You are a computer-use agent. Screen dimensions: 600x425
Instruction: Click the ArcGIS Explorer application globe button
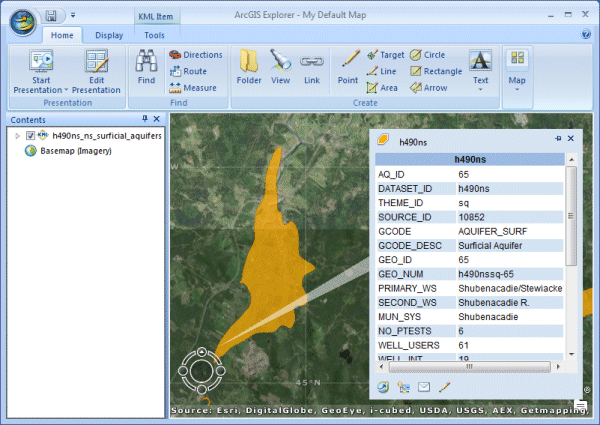click(23, 22)
